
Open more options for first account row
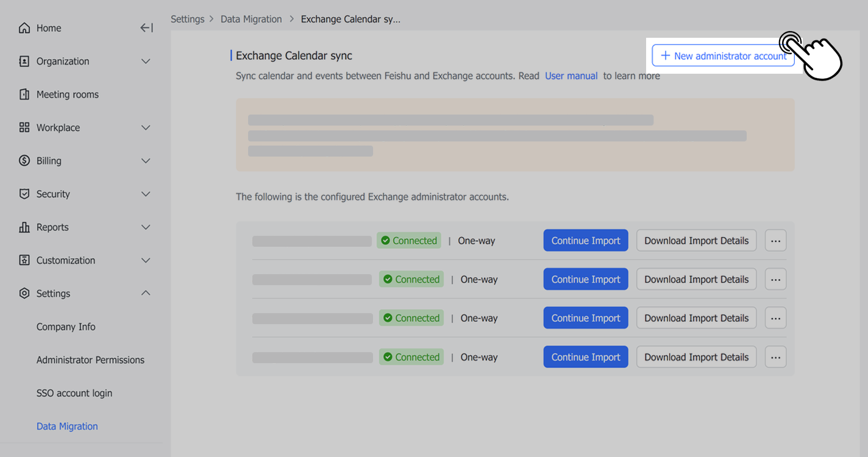pyautogui.click(x=775, y=241)
